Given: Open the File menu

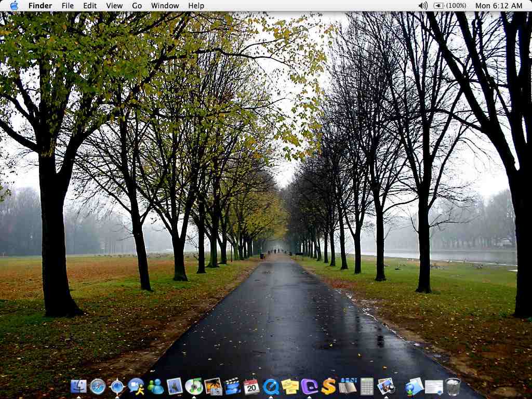Looking at the screenshot, I should (x=68, y=6).
